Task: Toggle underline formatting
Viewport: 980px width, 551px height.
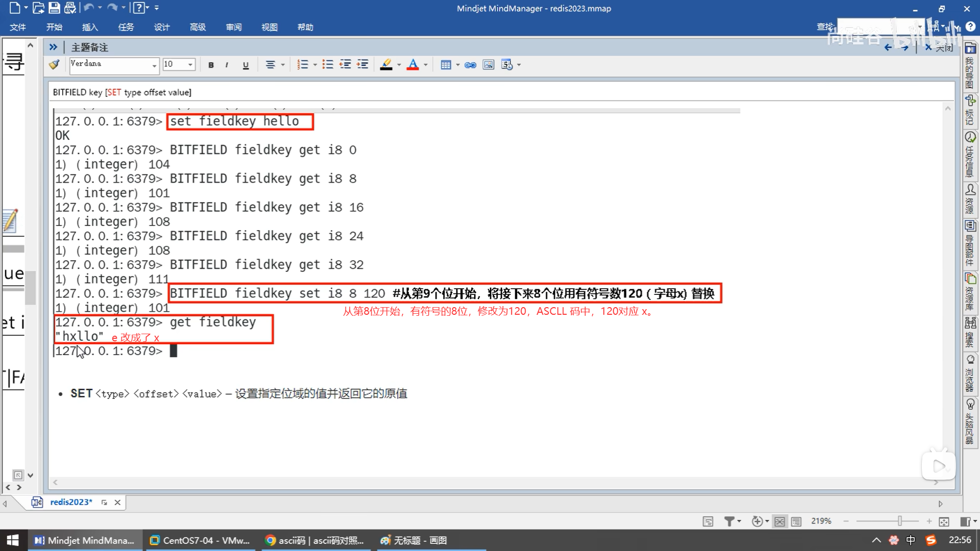Action: coord(246,65)
